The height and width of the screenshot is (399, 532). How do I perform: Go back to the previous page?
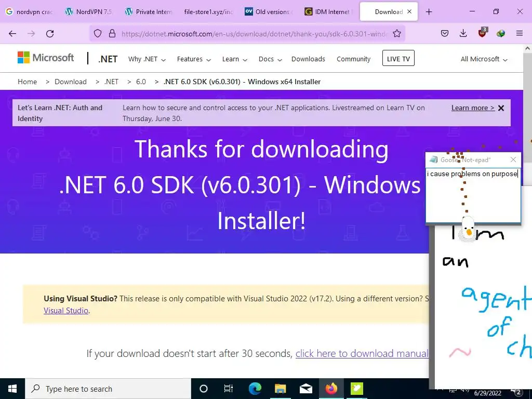pyautogui.click(x=12, y=34)
